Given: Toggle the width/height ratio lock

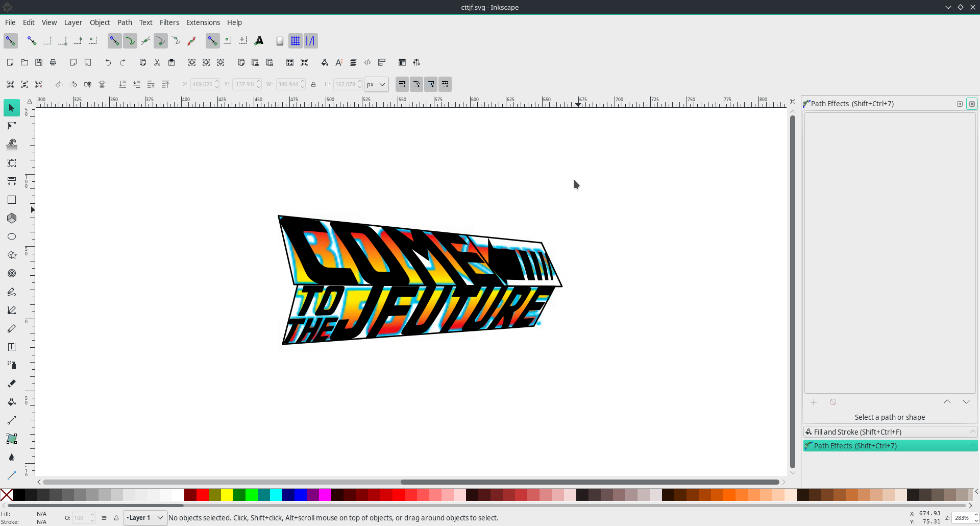Looking at the screenshot, I should pos(313,84).
